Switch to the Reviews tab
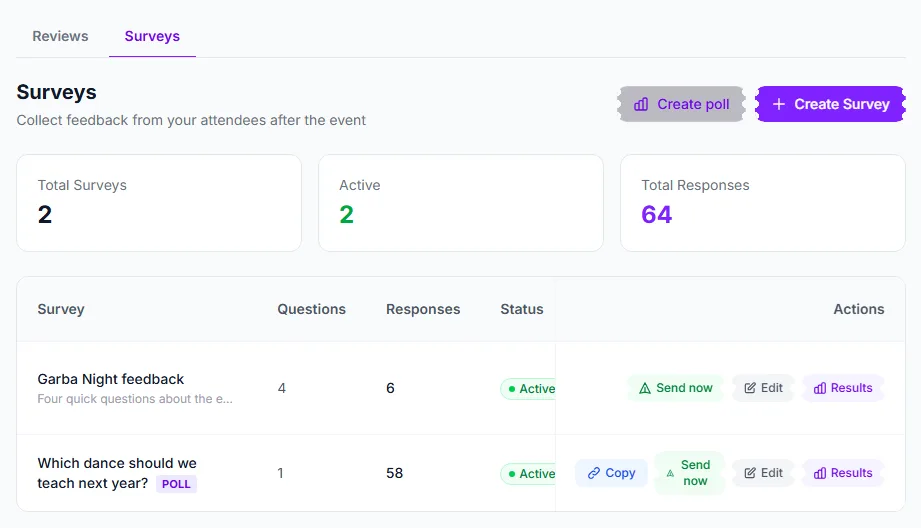 60,36
